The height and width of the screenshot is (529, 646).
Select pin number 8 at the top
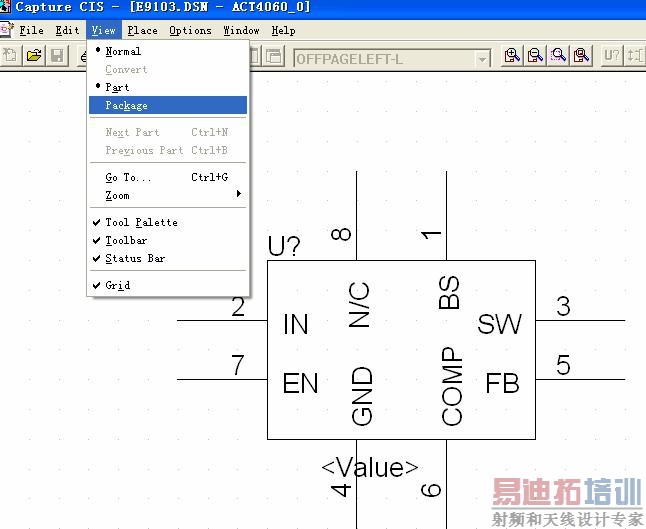tap(341, 234)
